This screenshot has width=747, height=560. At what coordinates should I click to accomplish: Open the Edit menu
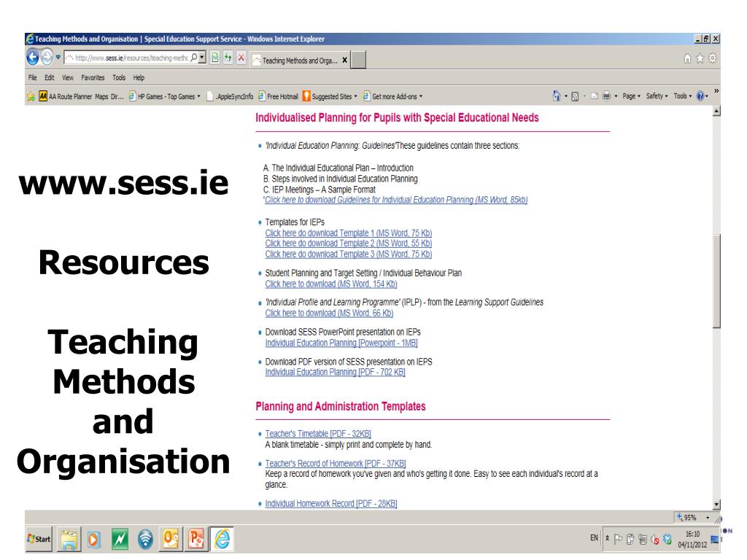49,77
